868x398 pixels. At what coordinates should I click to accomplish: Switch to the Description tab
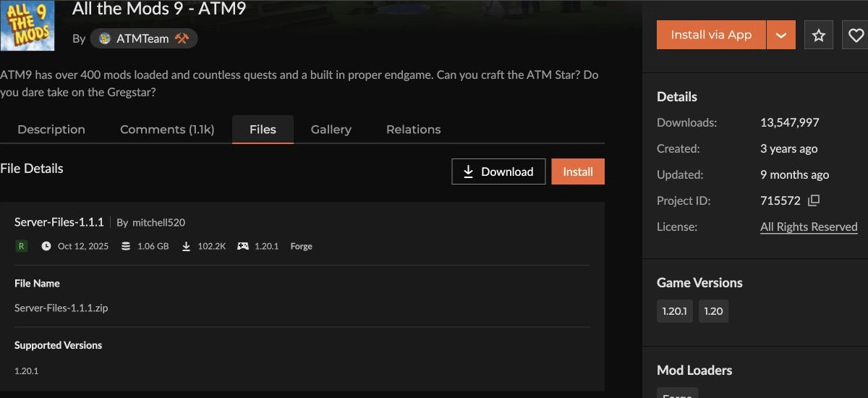(51, 130)
